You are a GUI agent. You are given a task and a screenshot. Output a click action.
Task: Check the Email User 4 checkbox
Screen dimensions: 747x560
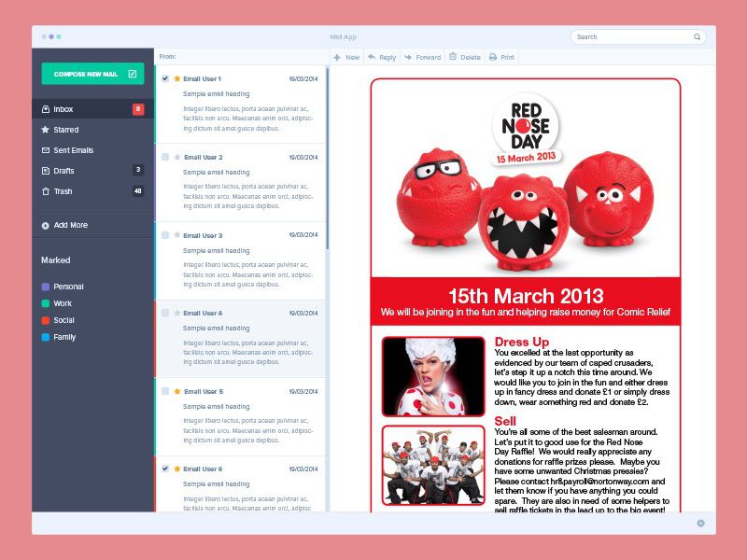click(165, 313)
